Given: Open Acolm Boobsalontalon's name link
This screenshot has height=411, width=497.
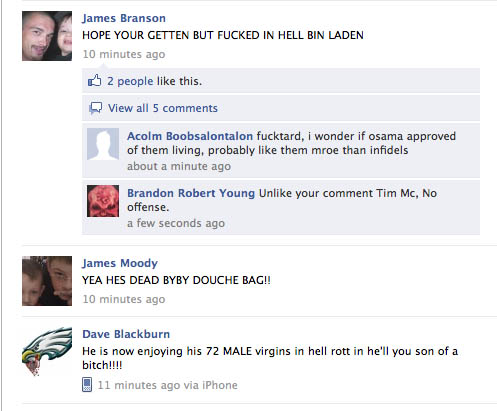Looking at the screenshot, I should click(190, 136).
